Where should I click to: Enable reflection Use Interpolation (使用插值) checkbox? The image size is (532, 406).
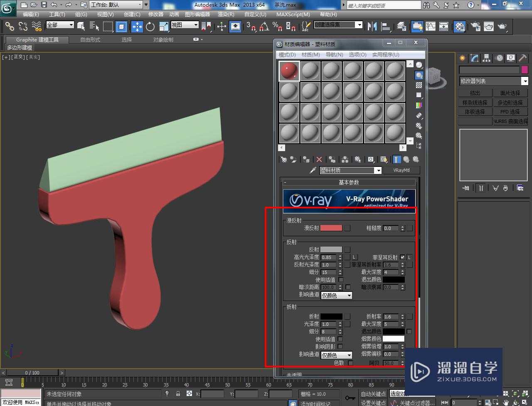pyautogui.click(x=341, y=280)
